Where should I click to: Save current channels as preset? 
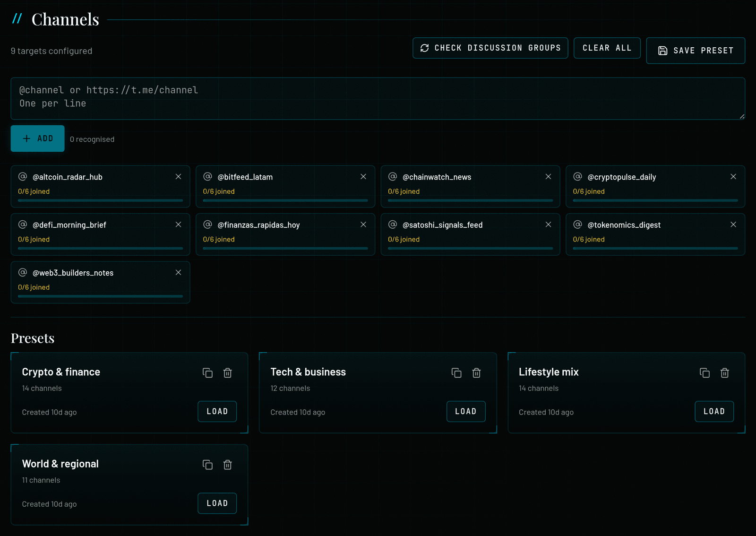tap(696, 51)
